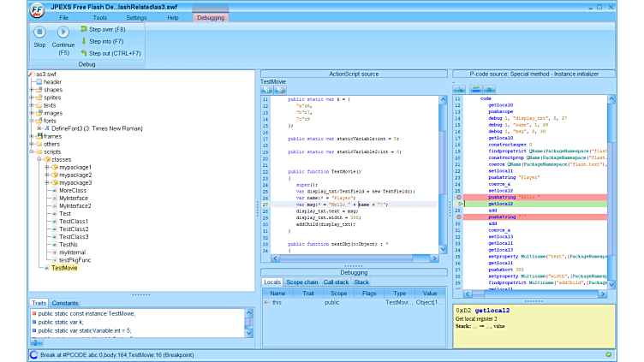Collapse the classes node
This screenshot has height=362, width=644.
[x=39, y=160]
